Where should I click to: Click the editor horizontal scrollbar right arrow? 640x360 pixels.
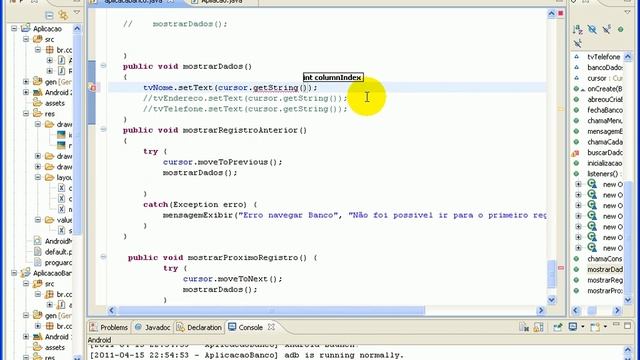point(541,311)
